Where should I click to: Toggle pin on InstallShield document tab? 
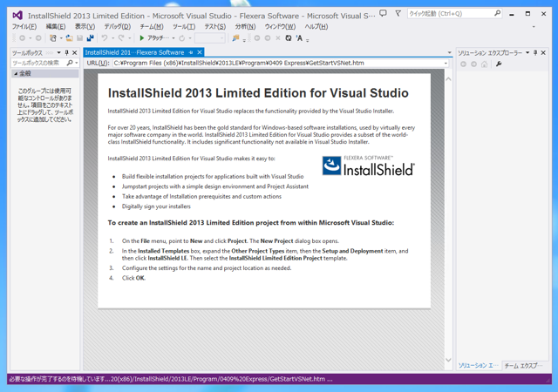click(x=191, y=52)
